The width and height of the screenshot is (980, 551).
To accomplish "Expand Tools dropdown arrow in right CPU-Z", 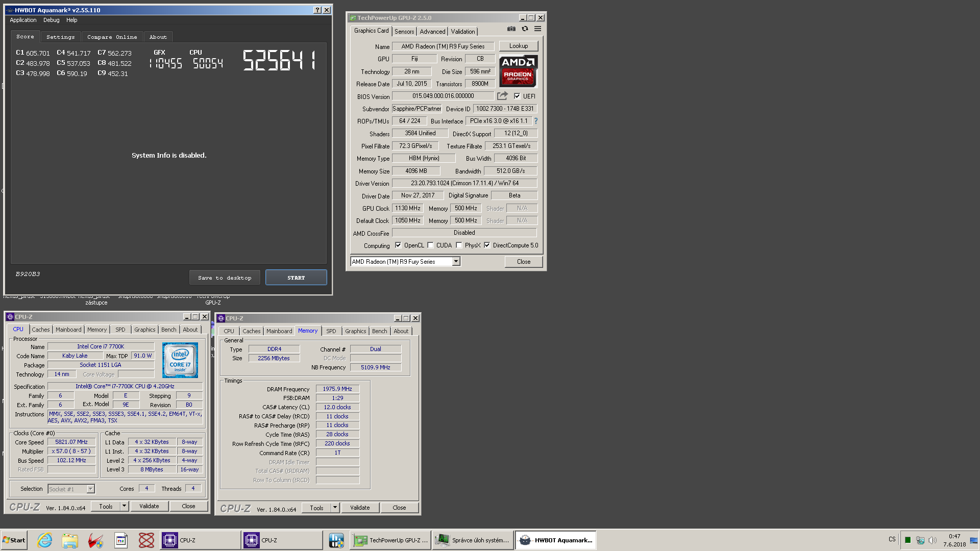I will pyautogui.click(x=335, y=508).
